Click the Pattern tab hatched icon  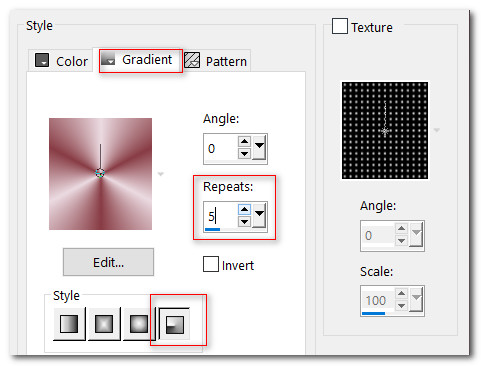point(192,60)
